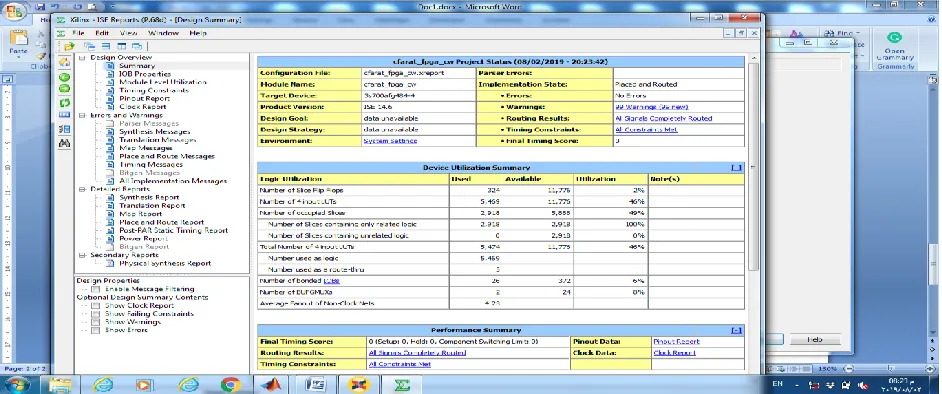Collapse the Device Utilization Summary section
942x394 pixels.
pos(737,168)
